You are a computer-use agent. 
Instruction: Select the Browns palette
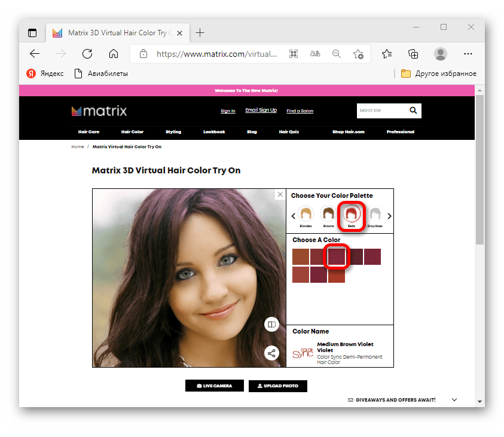pos(328,216)
